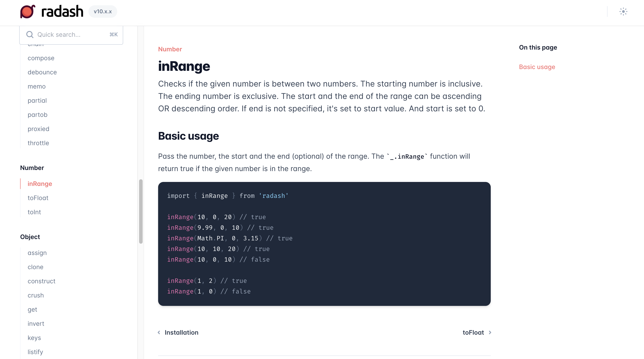This screenshot has width=644, height=359.
Task: Open the listify documentation
Action: [x=35, y=352]
